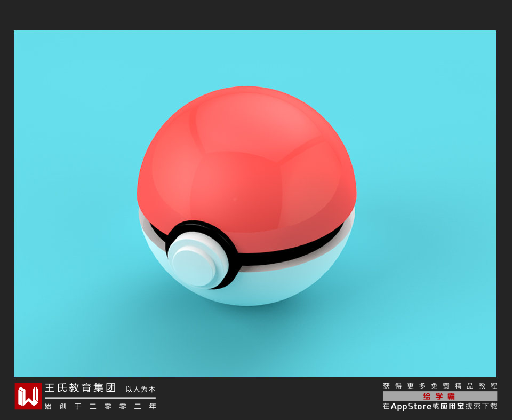Click the 王氏教育集团 title text
The width and height of the screenshot is (512, 420).
(81, 388)
